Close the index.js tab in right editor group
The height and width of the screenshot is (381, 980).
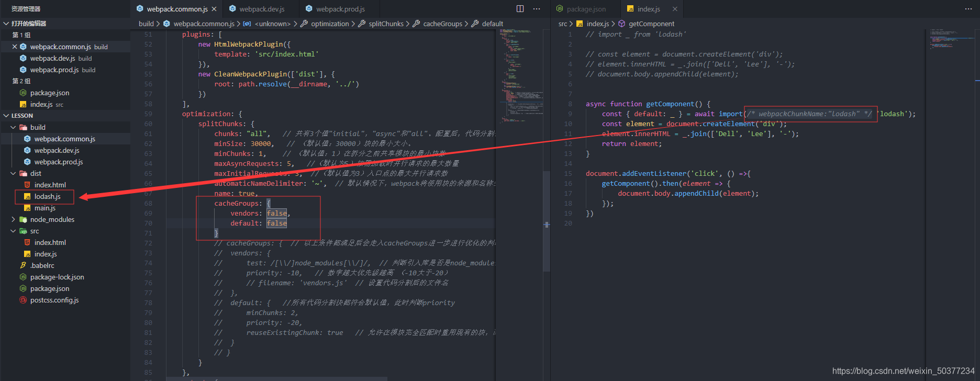675,9
